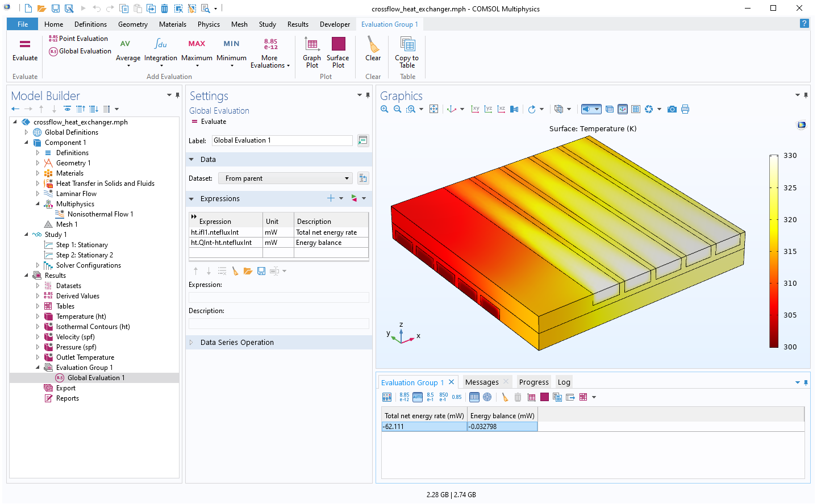Toggle automatic notation in table toolbar
This screenshot has width=817, height=504.
click(418, 397)
